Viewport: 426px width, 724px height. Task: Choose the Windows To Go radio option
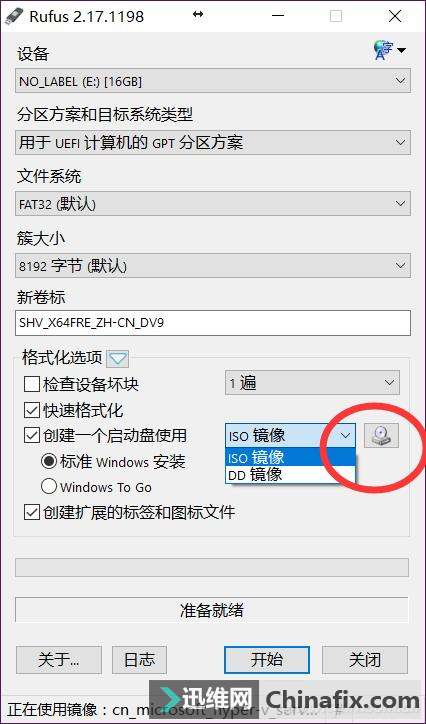pos(49,486)
